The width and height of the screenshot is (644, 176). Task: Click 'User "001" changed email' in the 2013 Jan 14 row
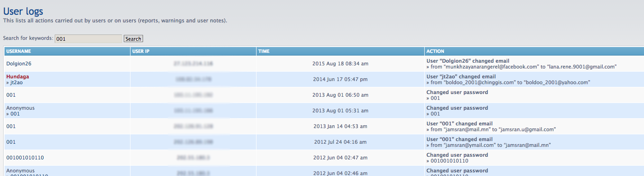460,124
